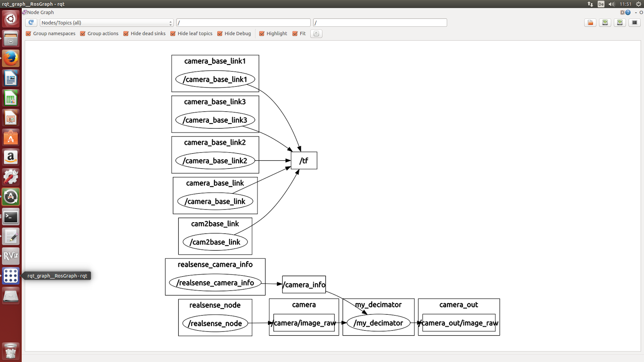The image size is (644, 362).
Task: Select the /camera_base_link2 node
Action: coord(215,161)
